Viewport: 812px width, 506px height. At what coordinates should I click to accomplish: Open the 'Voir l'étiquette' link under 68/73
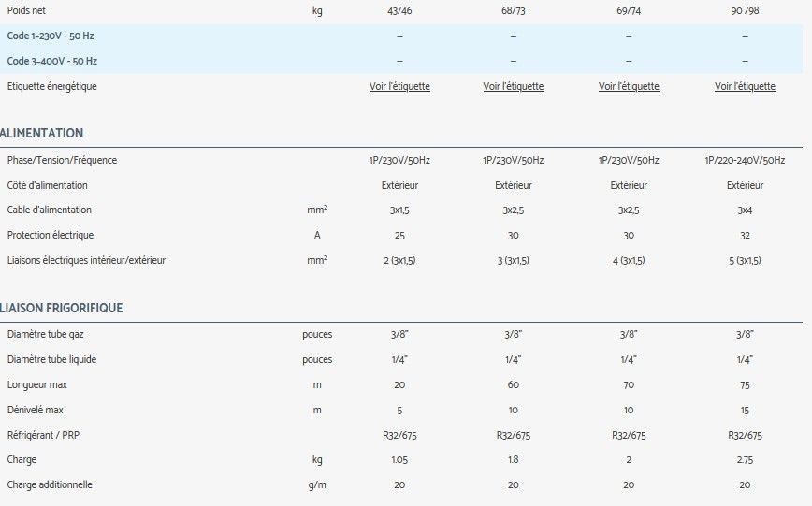point(513,86)
